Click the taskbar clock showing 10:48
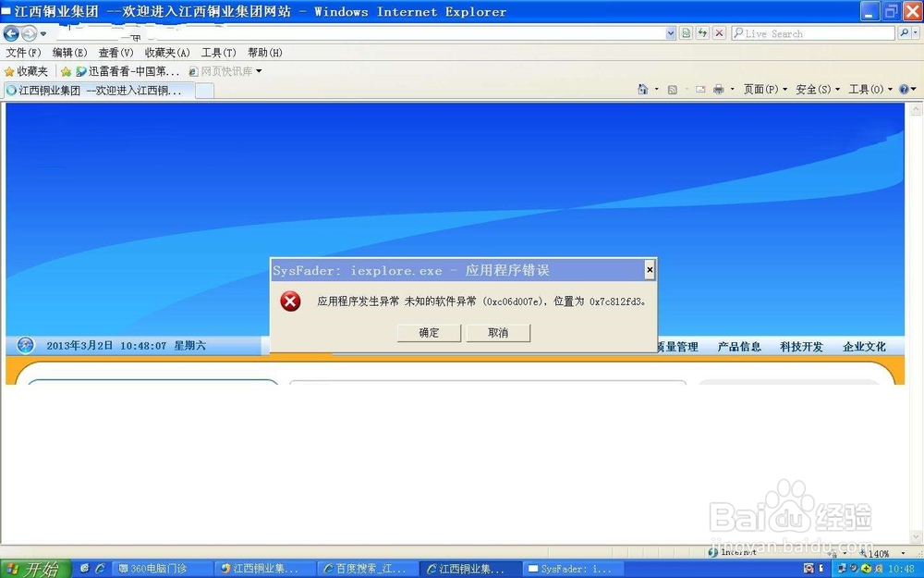This screenshot has width=924, height=578. 901,569
